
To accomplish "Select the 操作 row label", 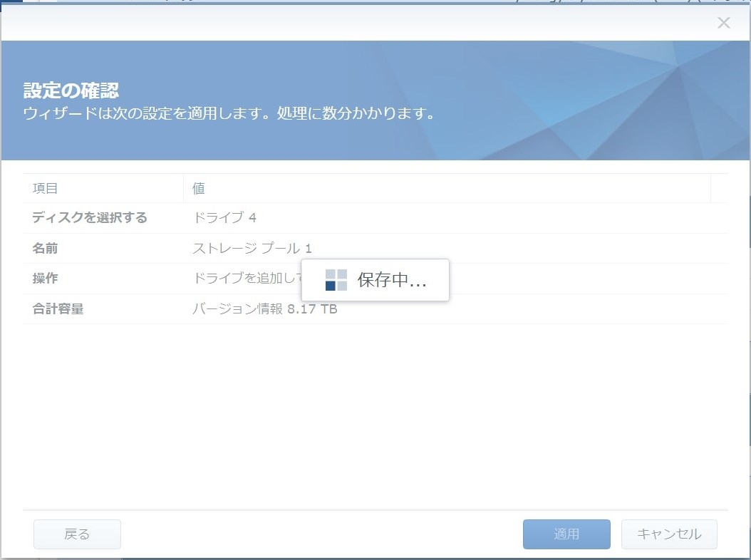I will pyautogui.click(x=45, y=279).
